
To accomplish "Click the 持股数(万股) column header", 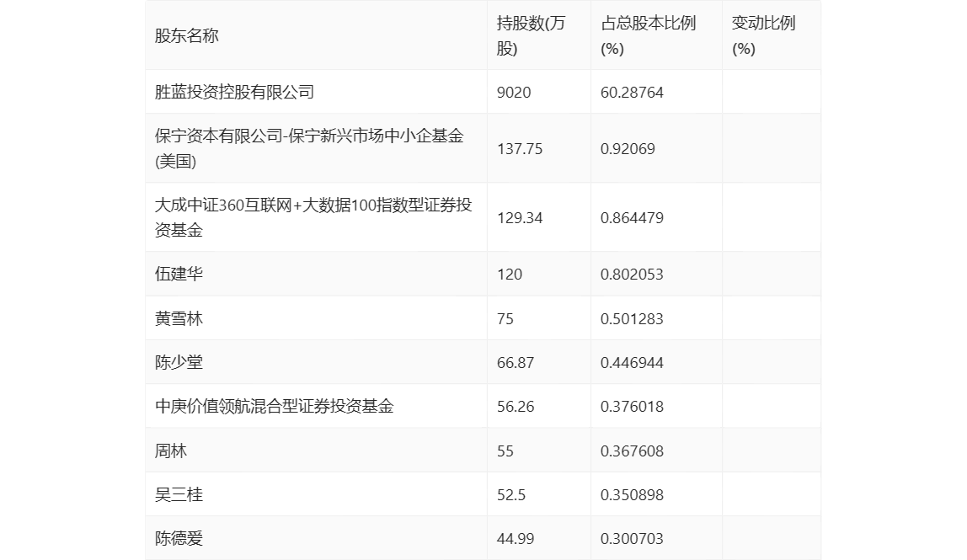I will (531, 35).
